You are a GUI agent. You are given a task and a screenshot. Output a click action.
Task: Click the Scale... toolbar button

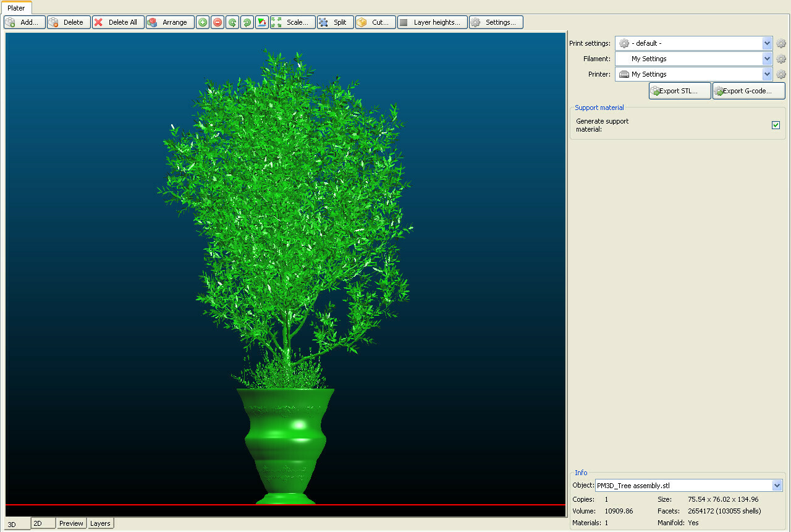coord(293,23)
